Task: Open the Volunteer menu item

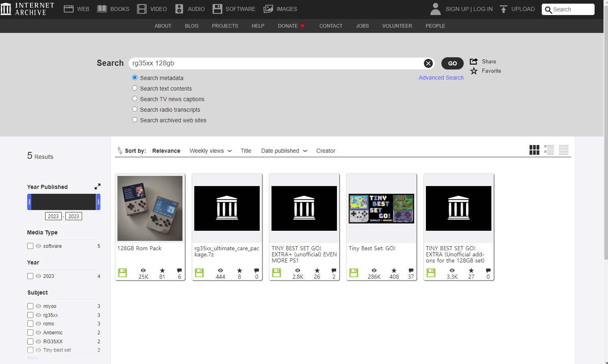Action: click(397, 26)
